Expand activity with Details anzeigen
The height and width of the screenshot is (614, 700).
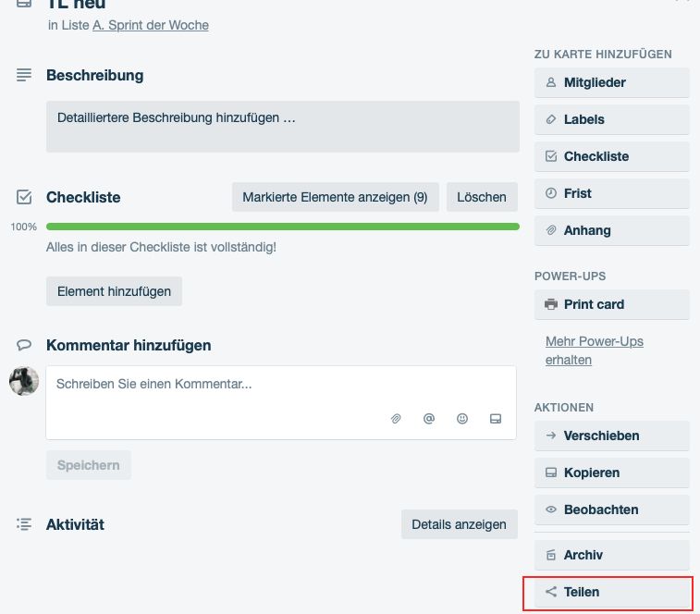[459, 524]
